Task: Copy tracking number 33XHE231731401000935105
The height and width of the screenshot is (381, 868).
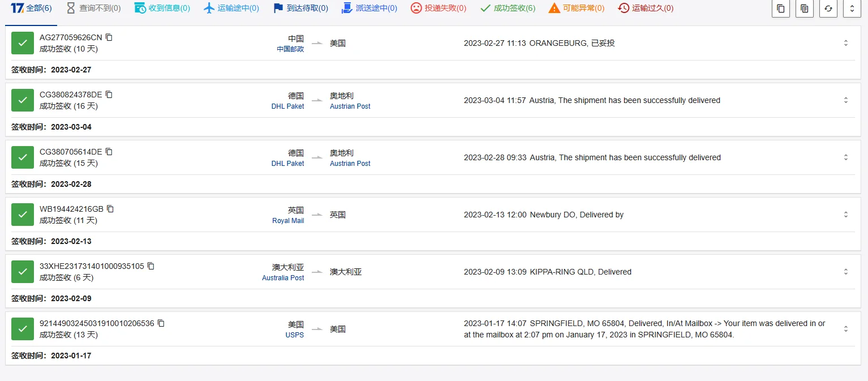Action: (151, 266)
